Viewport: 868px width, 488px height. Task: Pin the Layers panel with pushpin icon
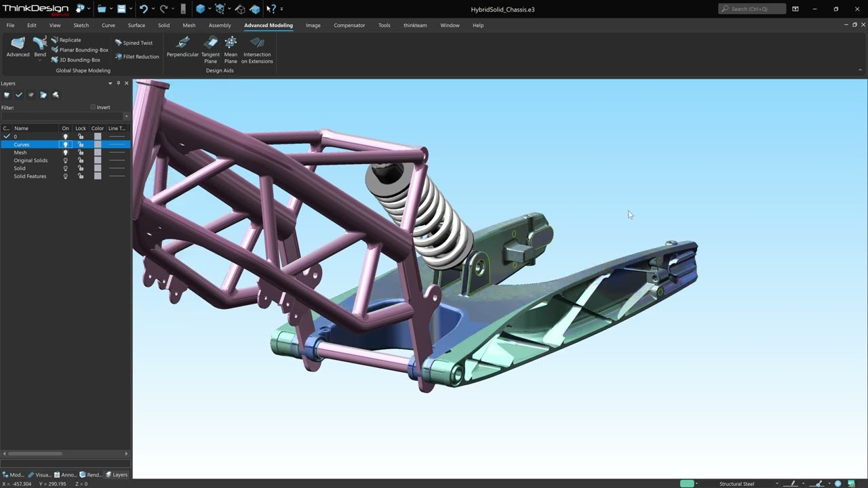118,83
